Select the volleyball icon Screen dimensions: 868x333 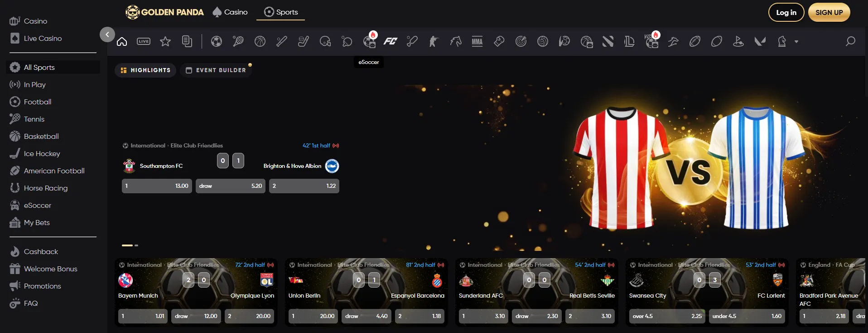coord(543,42)
